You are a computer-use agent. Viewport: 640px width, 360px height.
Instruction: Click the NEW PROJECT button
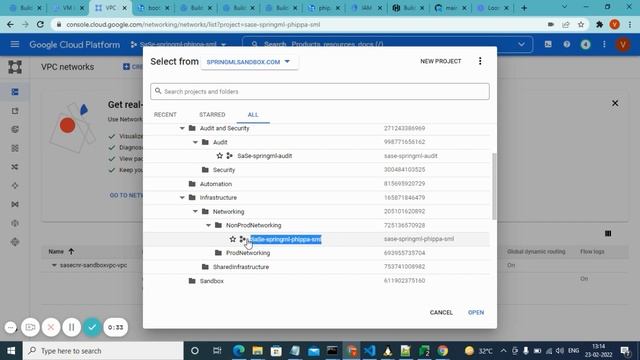[x=441, y=61]
